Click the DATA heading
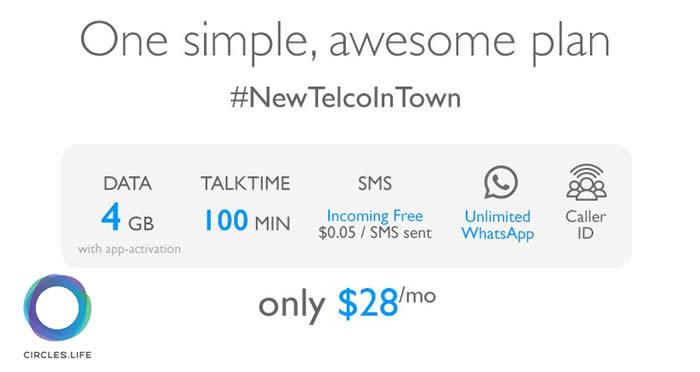This screenshot has height=372, width=700. pyautogui.click(x=128, y=184)
